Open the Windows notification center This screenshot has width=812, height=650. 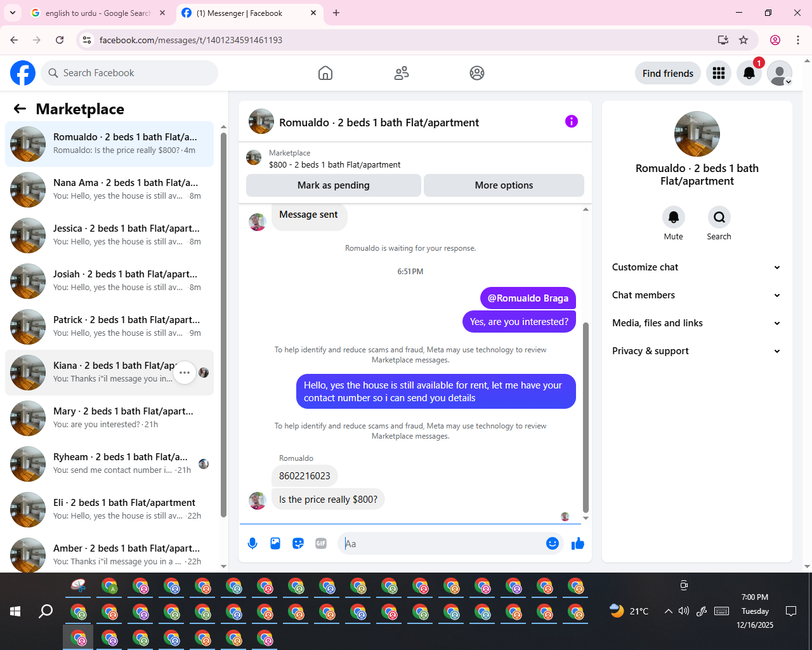[x=791, y=611]
